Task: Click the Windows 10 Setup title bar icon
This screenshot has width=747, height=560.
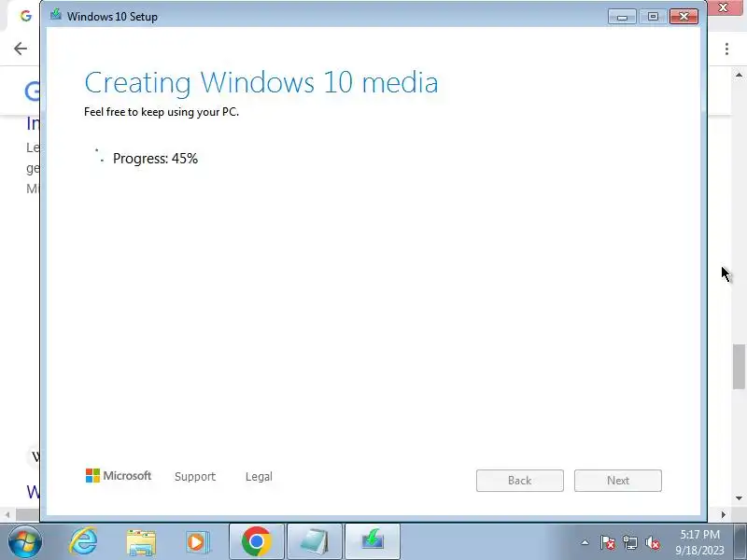Action: (x=56, y=14)
